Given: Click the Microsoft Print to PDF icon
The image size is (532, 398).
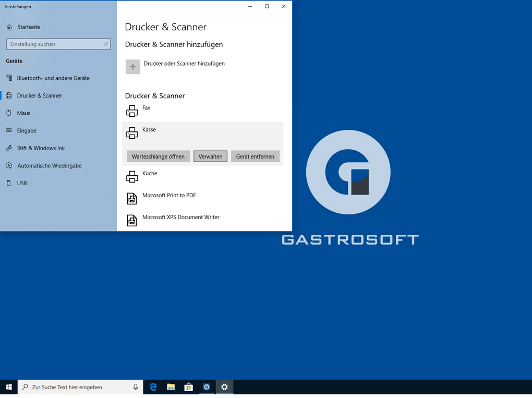Looking at the screenshot, I should point(132,199).
